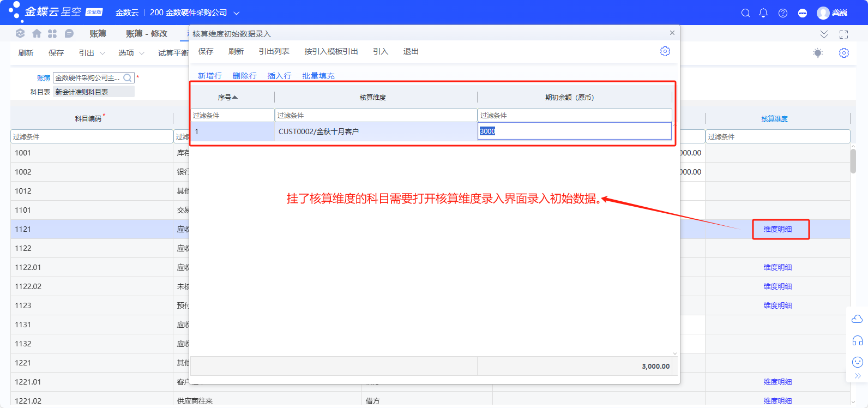Expand the tab list chevron
Image resolution: width=868 pixels, height=408 pixels.
coord(824,34)
